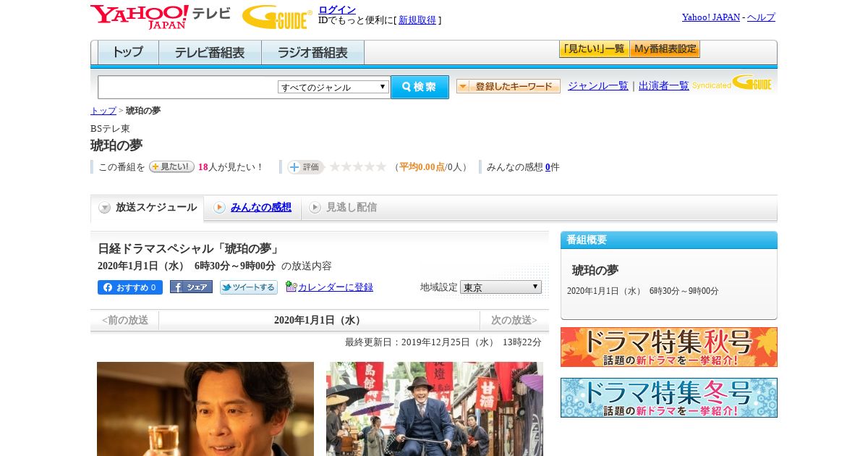Open the 「見たい!」一覧 button

pyautogui.click(x=594, y=49)
